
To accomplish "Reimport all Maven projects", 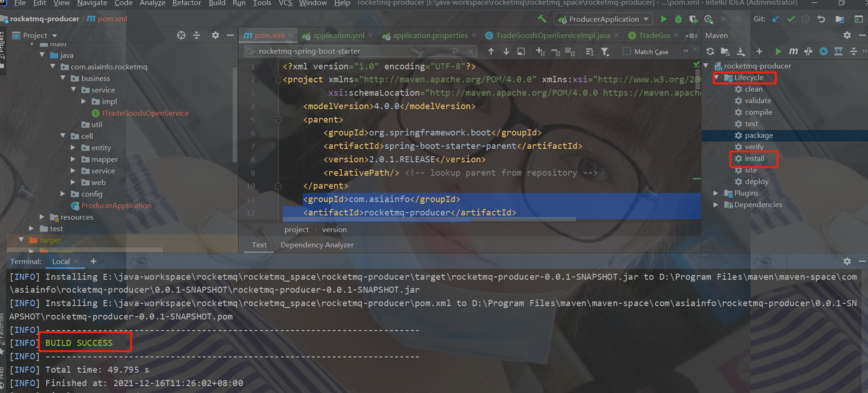I will click(710, 51).
